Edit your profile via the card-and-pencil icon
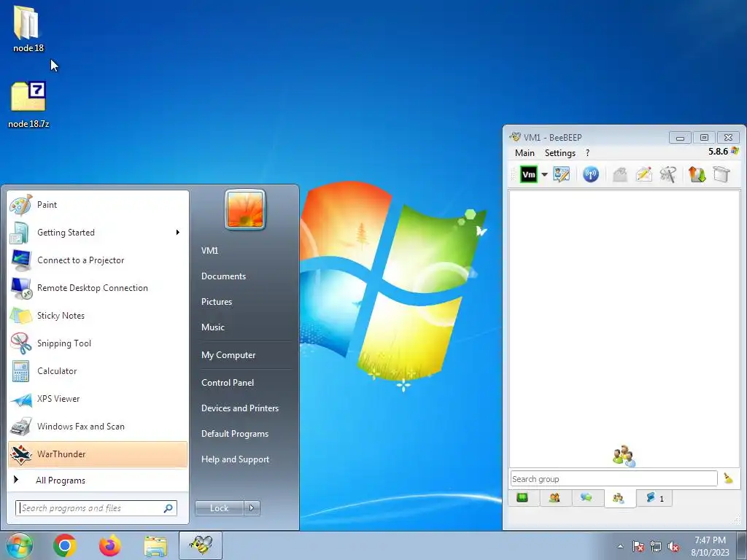 pyautogui.click(x=561, y=174)
